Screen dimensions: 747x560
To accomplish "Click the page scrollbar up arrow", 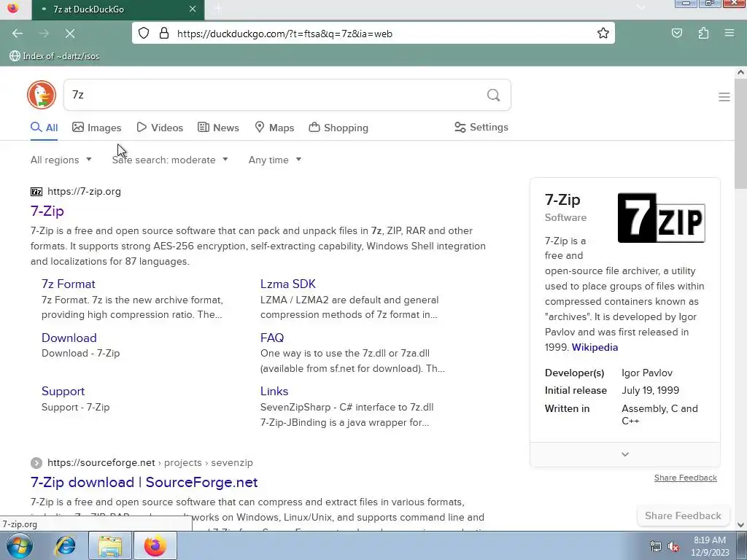I will tap(740, 72).
